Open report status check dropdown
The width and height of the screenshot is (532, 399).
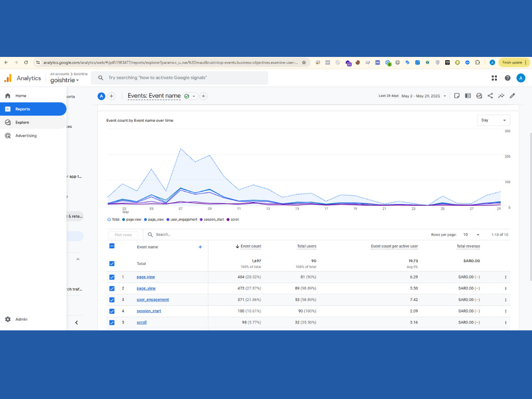click(190, 96)
